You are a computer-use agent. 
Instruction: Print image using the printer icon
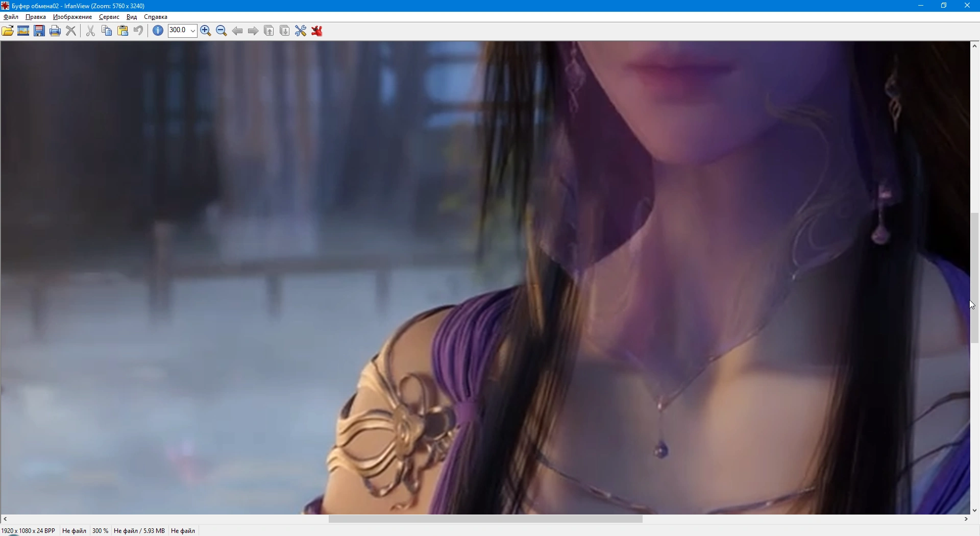[55, 31]
